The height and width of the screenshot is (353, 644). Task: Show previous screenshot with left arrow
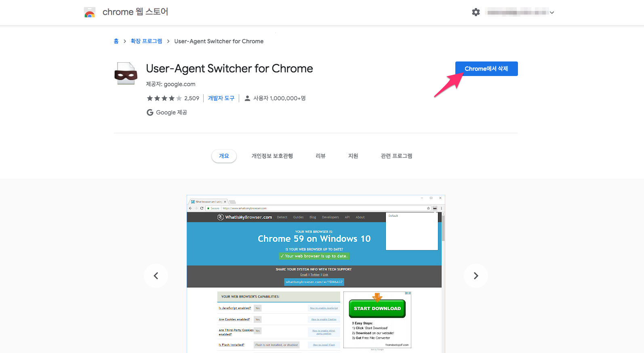pos(156,276)
